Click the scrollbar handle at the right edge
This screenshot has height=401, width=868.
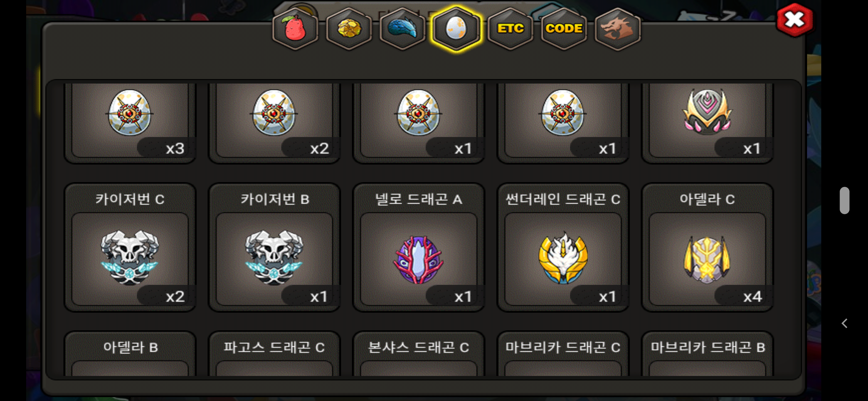(844, 200)
